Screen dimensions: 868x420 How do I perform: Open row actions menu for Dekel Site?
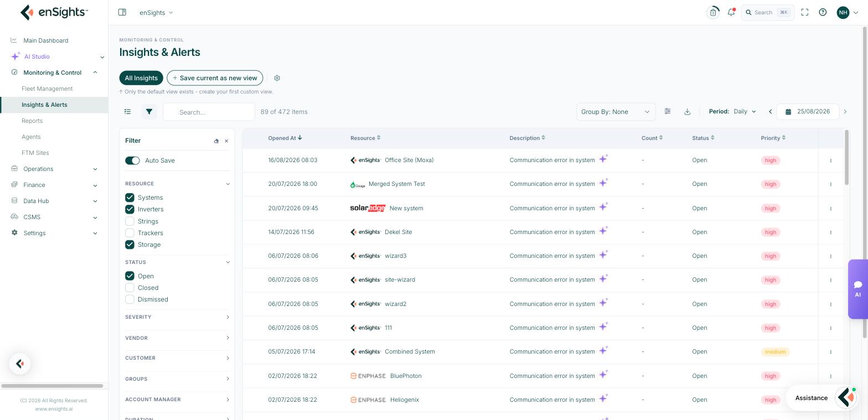(x=831, y=232)
